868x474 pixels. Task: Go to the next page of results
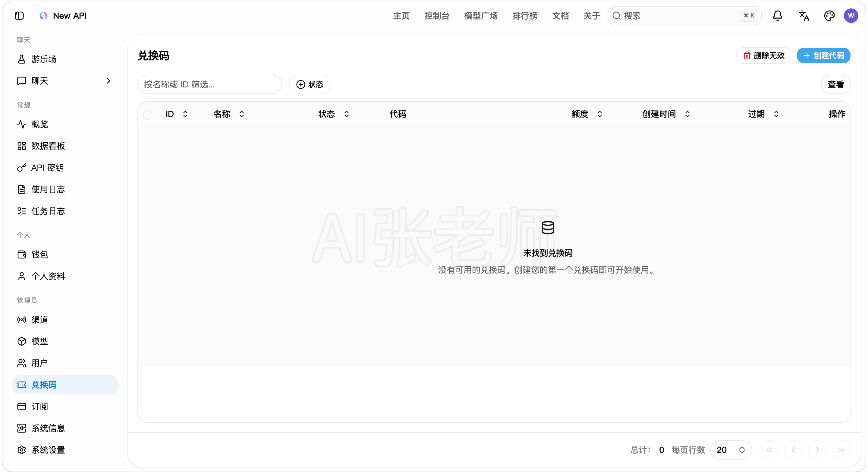click(x=817, y=450)
